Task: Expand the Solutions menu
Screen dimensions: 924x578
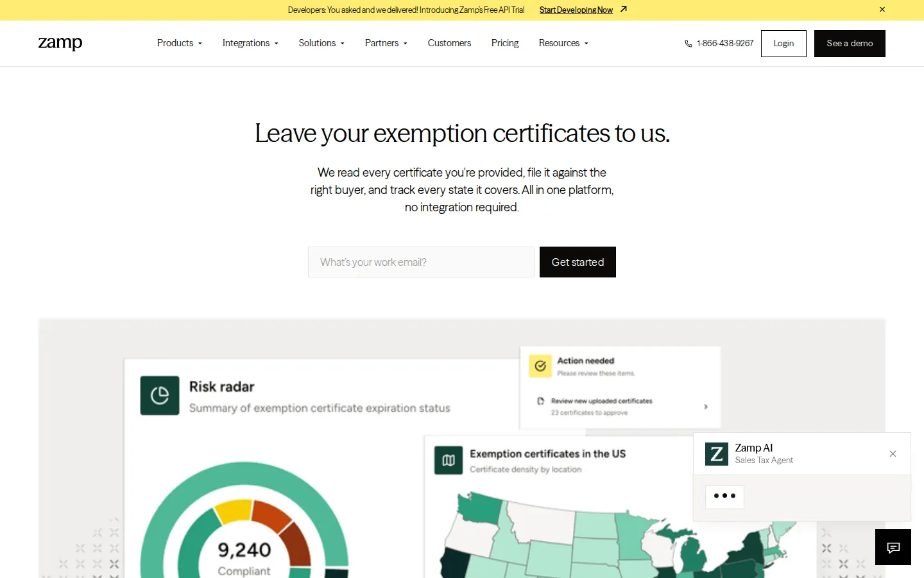Action: pyautogui.click(x=321, y=43)
